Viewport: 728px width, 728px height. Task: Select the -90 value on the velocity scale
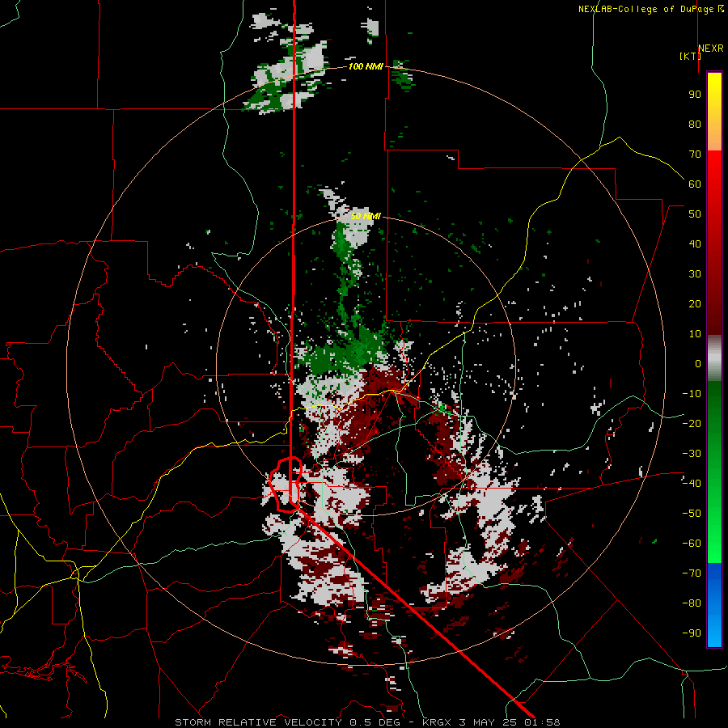pos(692,633)
